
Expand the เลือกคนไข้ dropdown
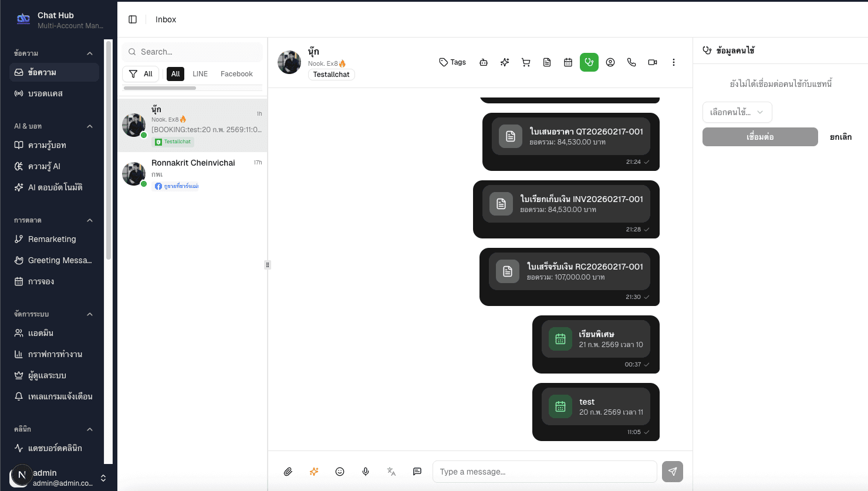click(737, 112)
